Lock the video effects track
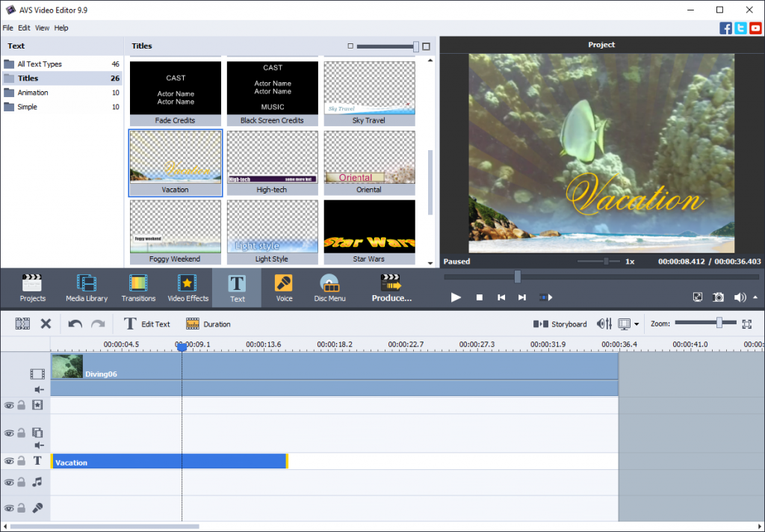 click(x=22, y=405)
